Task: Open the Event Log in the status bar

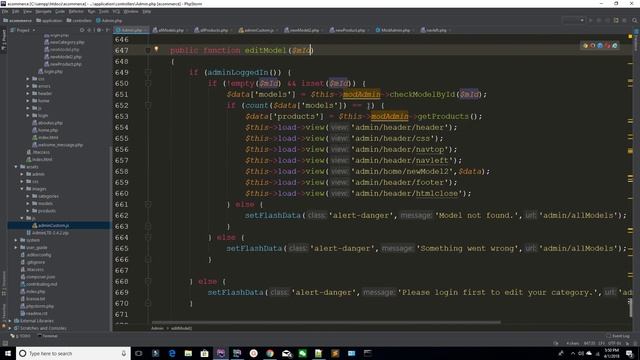Action: 618,336
